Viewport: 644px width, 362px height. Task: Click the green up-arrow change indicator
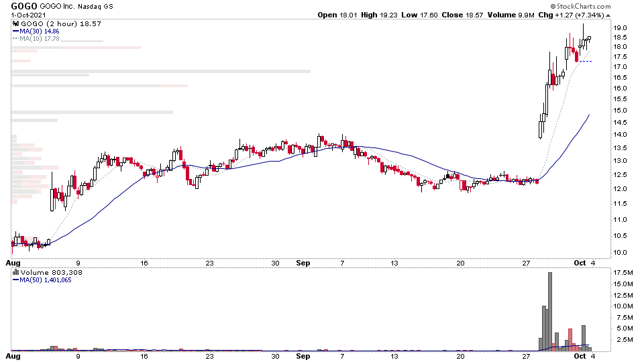(608, 15)
